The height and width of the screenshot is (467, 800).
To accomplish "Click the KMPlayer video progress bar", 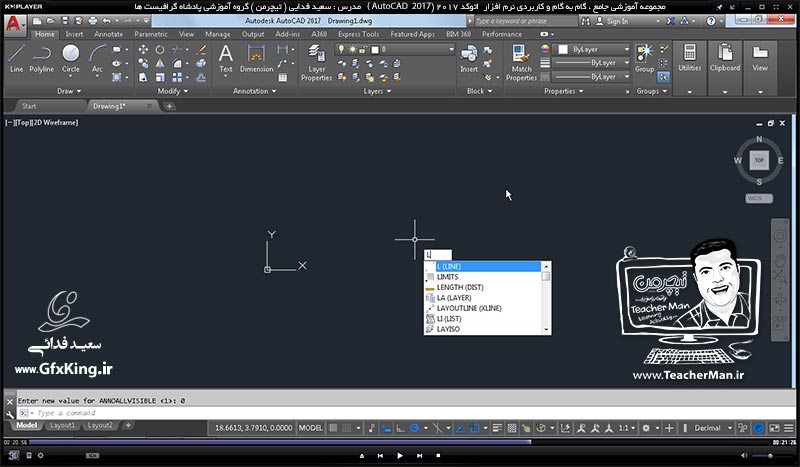I will [399, 442].
